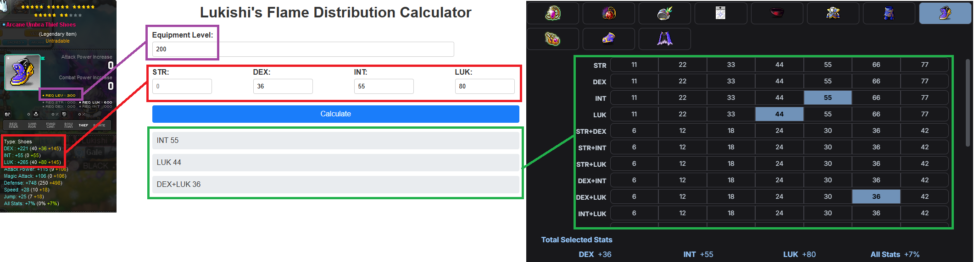Select the 77 cell in STR row

coord(924,65)
